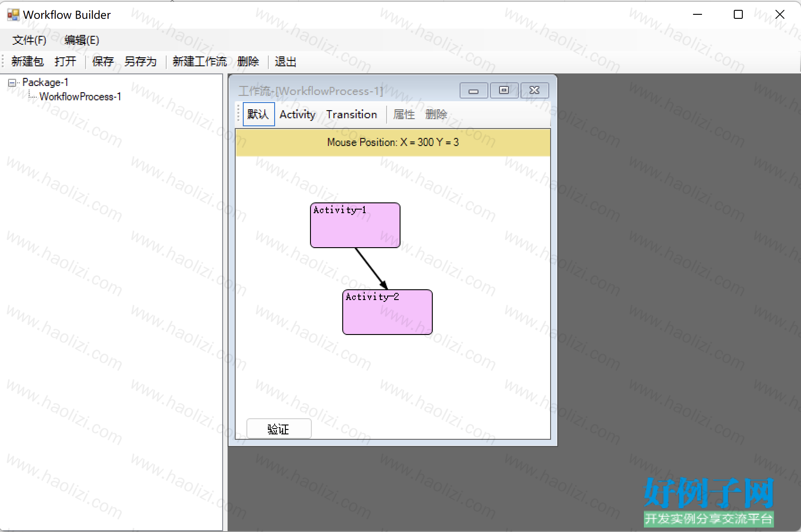Viewport: 801px width, 532px height.
Task: Click 打开 in the main toolbar
Action: click(65, 61)
